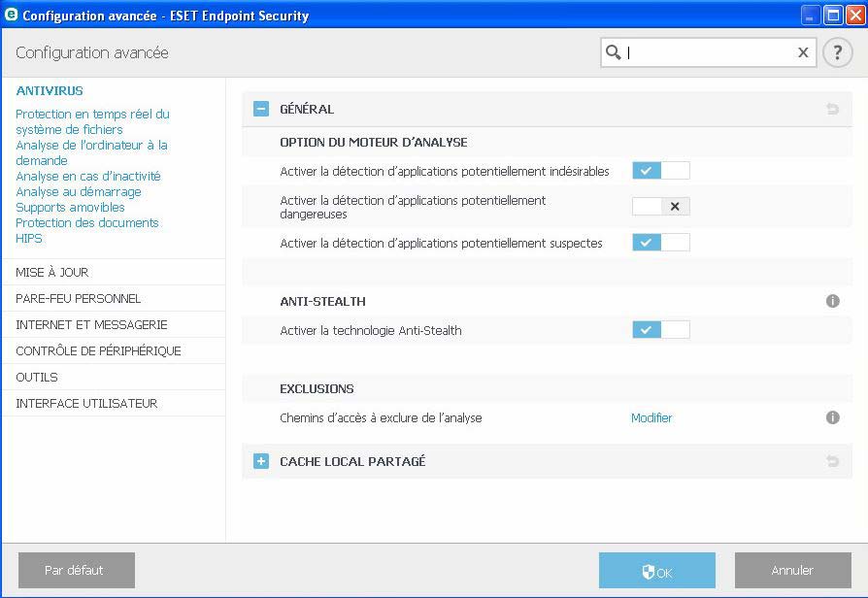Viewport: 868px width, 598px height.
Task: Open Analyse au démarrage
Action: tap(78, 191)
